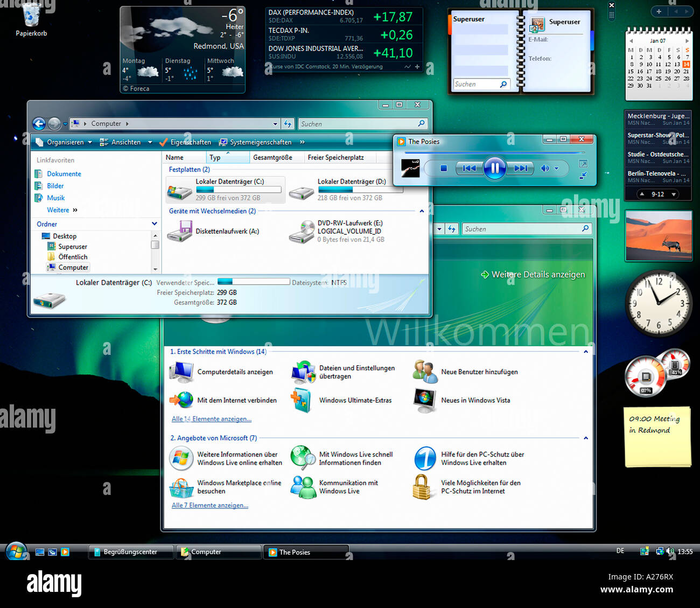Click the system tray volume icon
The image size is (700, 608).
[x=670, y=551]
